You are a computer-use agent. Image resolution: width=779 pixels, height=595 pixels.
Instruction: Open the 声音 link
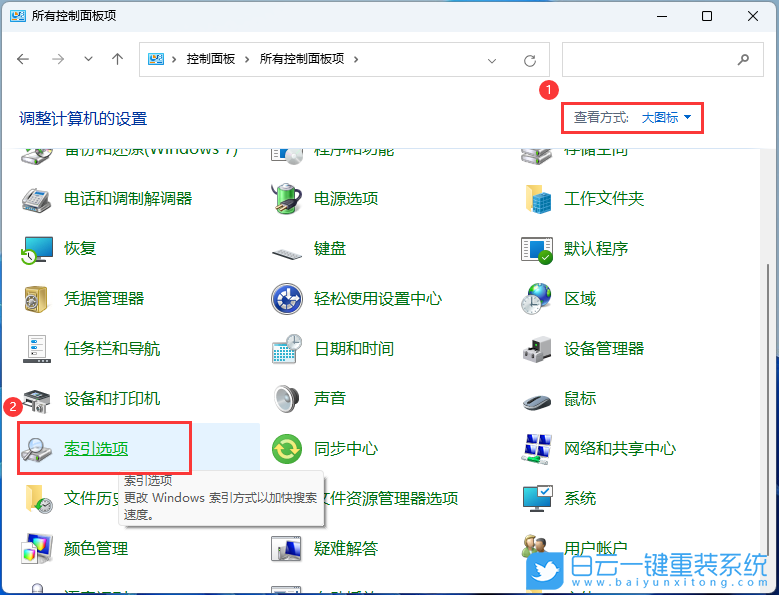330,398
